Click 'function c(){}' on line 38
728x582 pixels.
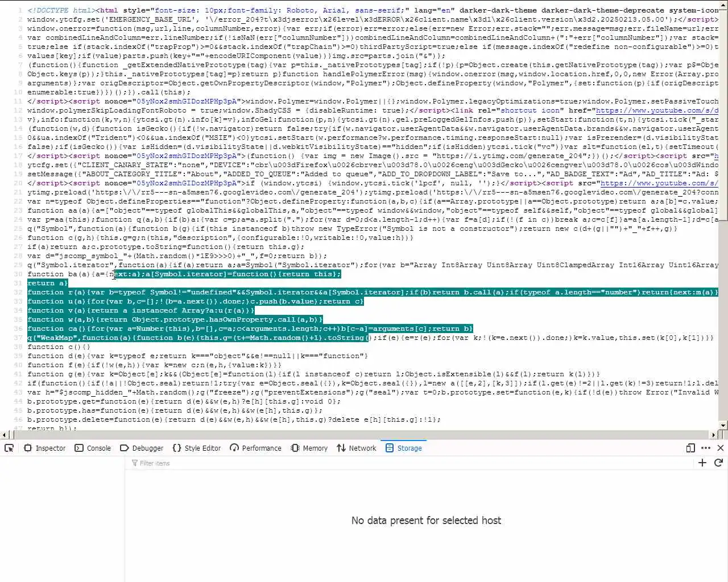(59, 347)
